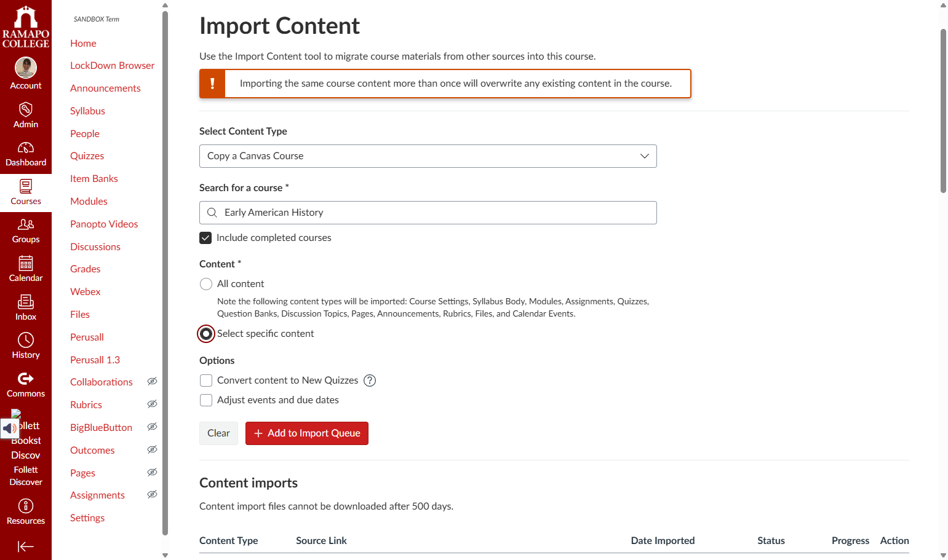
Task: Click hidden-eye icon beside BigBlueButton
Action: coord(153,427)
